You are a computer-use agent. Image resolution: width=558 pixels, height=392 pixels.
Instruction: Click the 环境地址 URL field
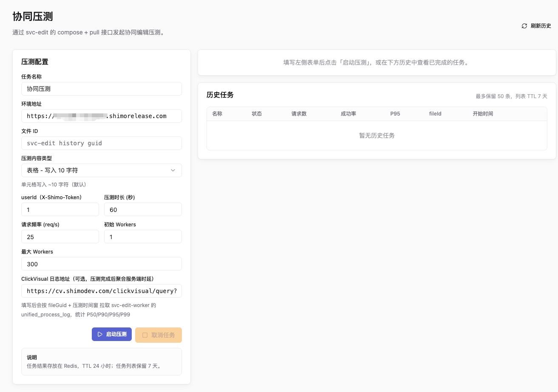coord(102,116)
